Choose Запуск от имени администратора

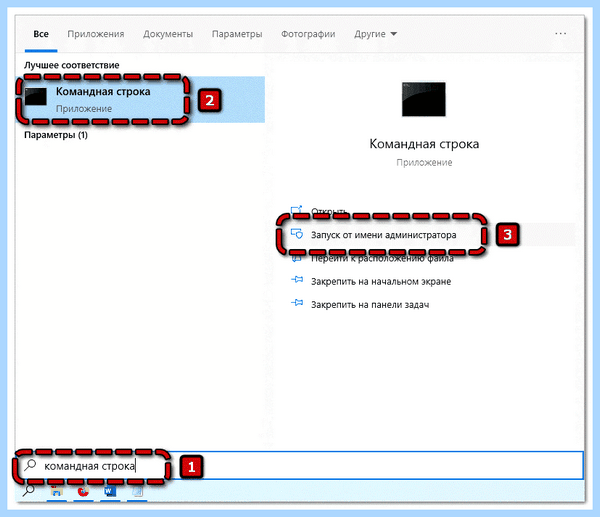(383, 235)
